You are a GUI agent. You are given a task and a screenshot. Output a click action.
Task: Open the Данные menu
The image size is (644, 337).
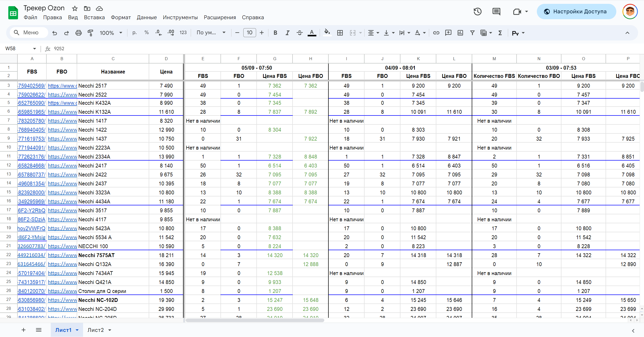147,17
